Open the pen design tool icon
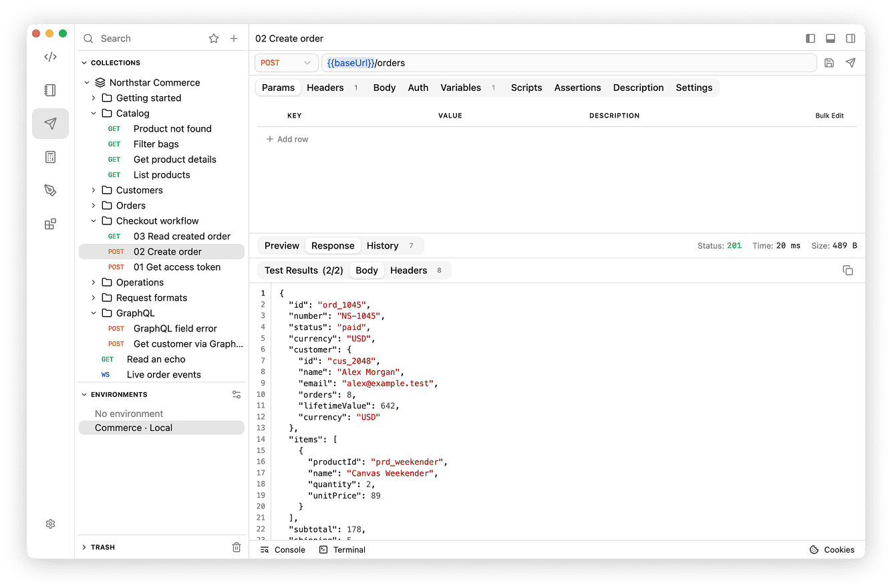The height and width of the screenshot is (588, 892). 50,190
